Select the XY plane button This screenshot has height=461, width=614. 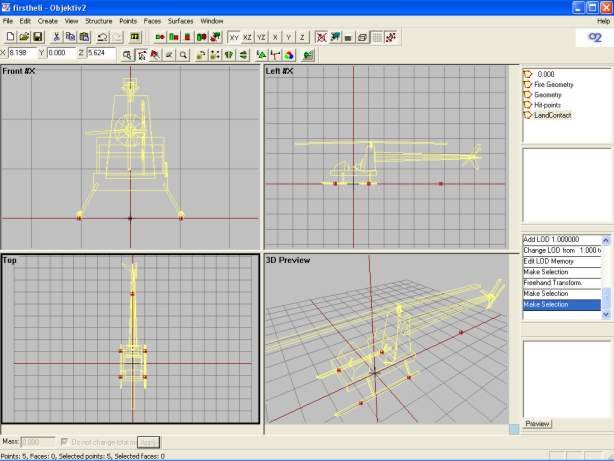(x=234, y=37)
